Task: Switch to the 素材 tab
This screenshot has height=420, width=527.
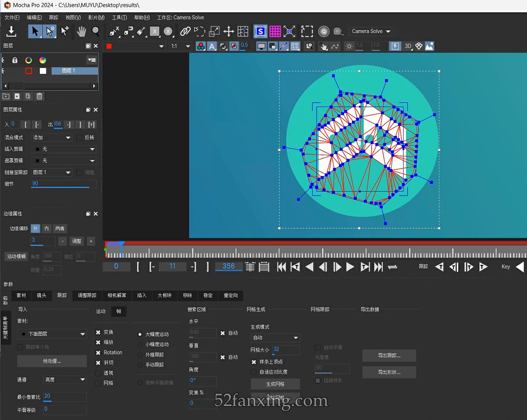Action: click(21, 295)
